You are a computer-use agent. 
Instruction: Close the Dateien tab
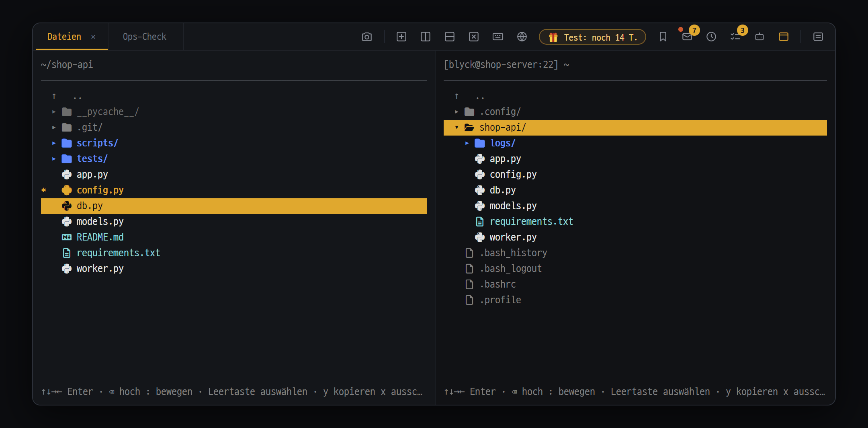[93, 37]
